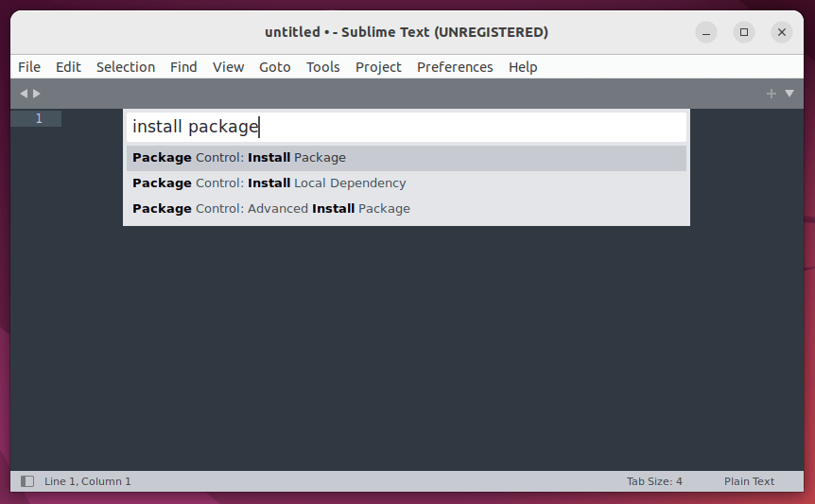Screen dimensions: 815x504
Task: Open the File menu
Action: point(29,67)
